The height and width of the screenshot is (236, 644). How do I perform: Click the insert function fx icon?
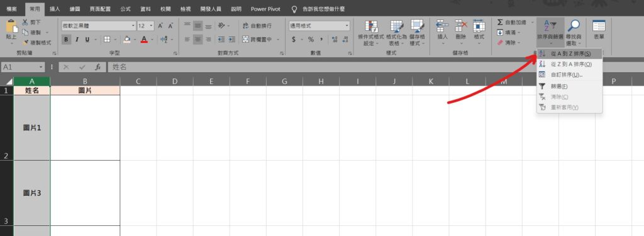point(97,67)
